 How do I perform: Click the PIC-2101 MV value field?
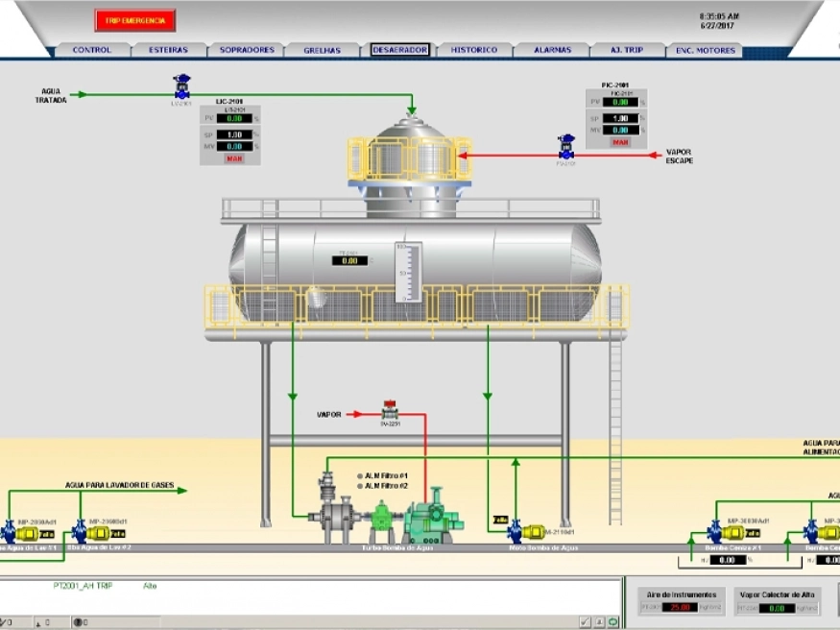click(x=620, y=130)
